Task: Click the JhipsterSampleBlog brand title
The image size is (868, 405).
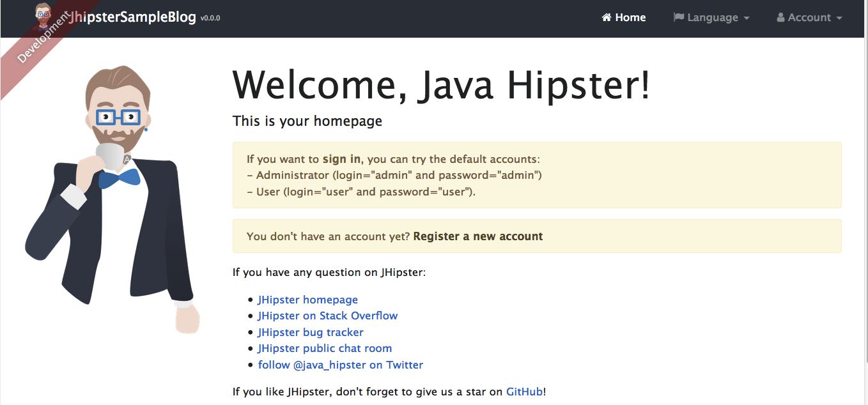Action: click(132, 17)
